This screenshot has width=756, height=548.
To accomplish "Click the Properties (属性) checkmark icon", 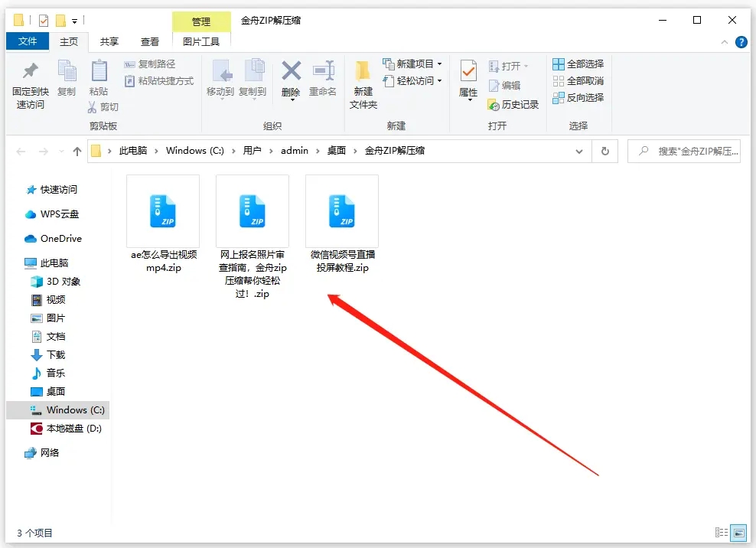I will pos(468,71).
